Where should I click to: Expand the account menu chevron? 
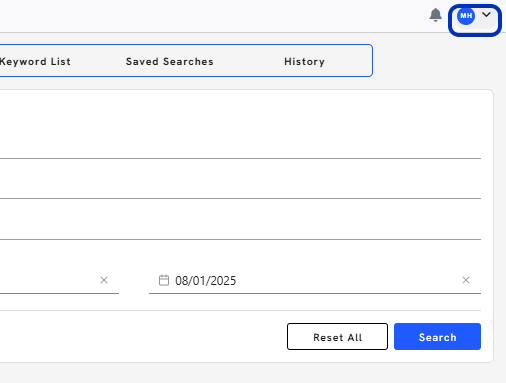click(x=486, y=15)
